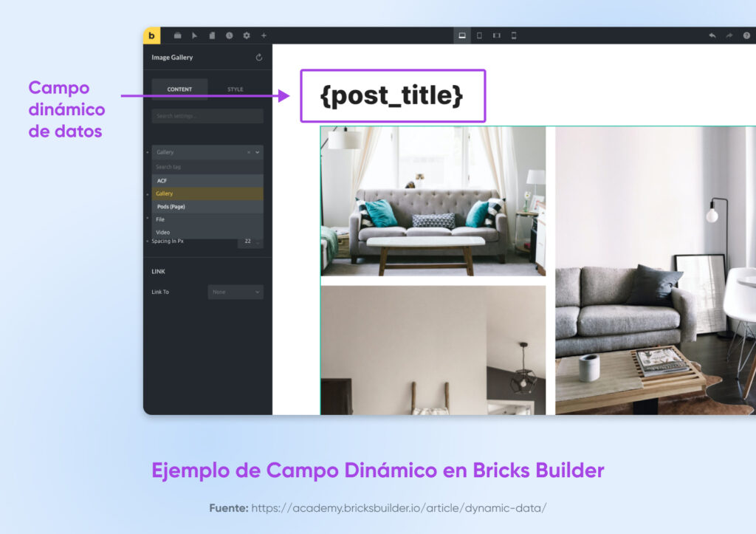Select tablet portrait viewport toggle

(x=480, y=35)
